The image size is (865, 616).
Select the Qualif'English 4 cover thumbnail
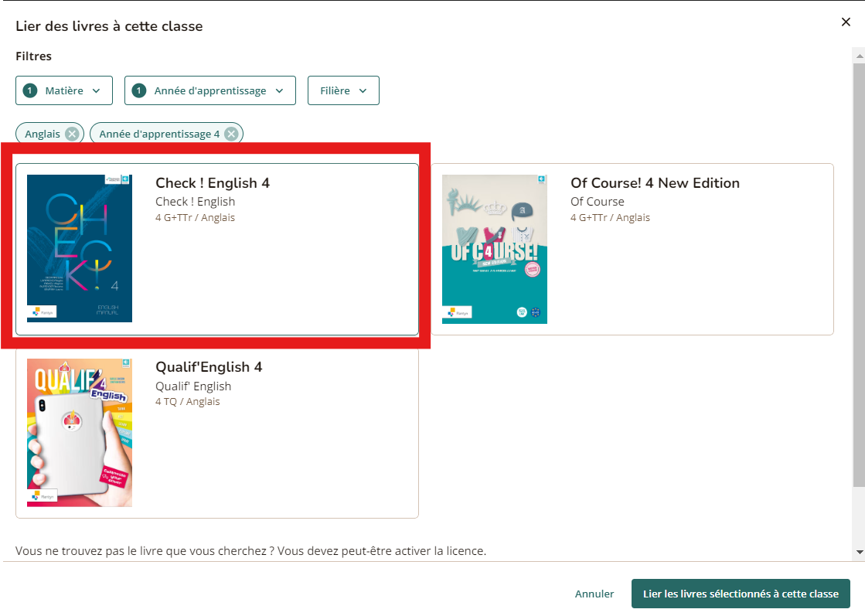pyautogui.click(x=80, y=433)
